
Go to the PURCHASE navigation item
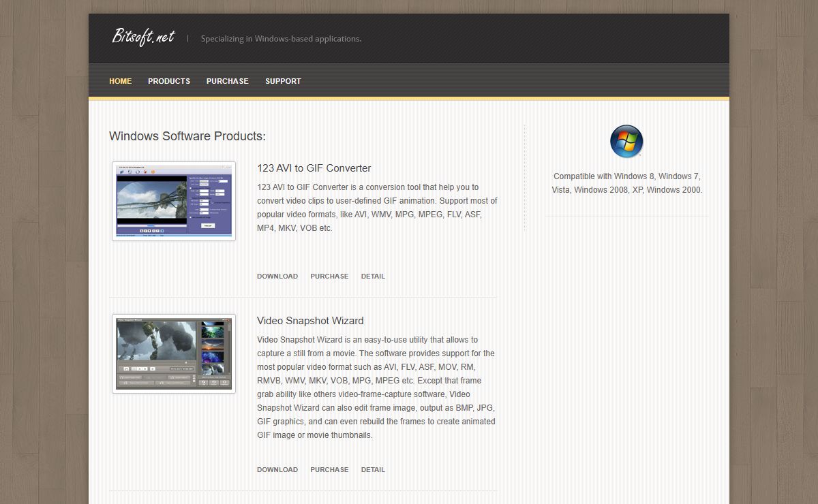[228, 81]
